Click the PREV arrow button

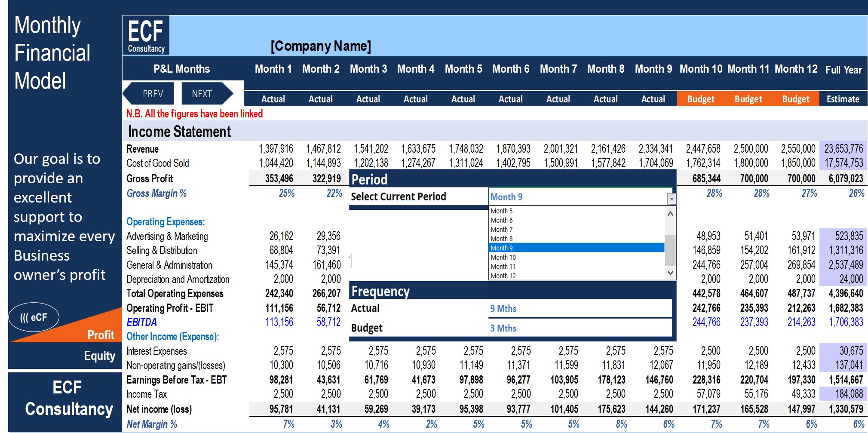coord(149,93)
